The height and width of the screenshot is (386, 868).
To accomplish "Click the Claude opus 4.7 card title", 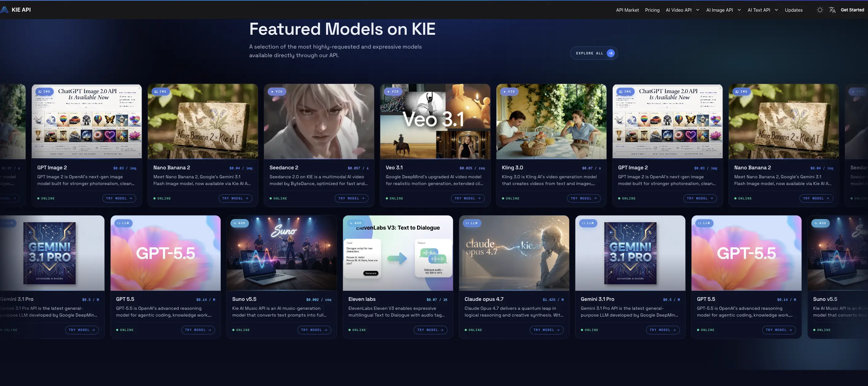I will click(484, 299).
